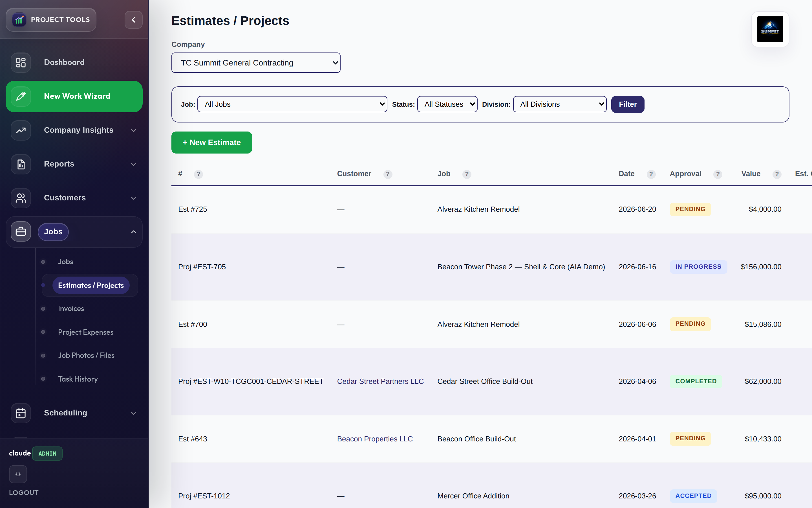The height and width of the screenshot is (508, 812).
Task: Click the $62,000.00 value cell
Action: [763, 381]
